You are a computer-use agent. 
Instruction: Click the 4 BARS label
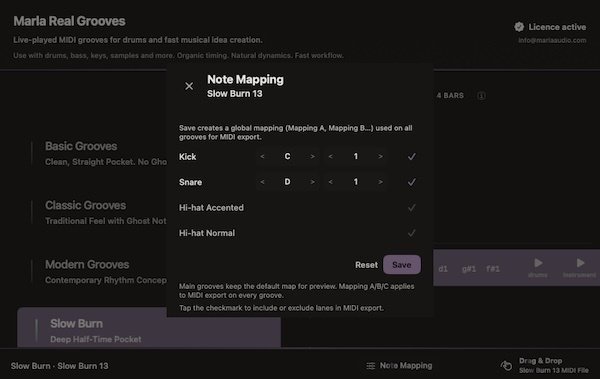pyautogui.click(x=450, y=95)
